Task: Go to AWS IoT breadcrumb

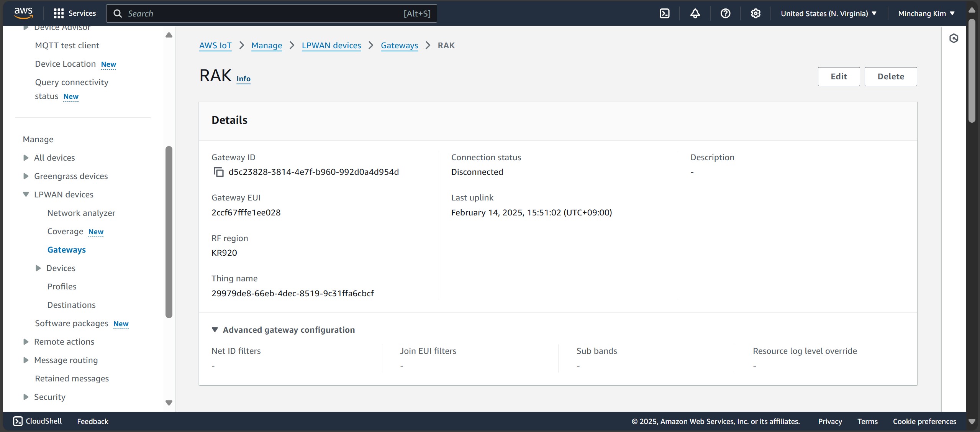Action: [215, 45]
